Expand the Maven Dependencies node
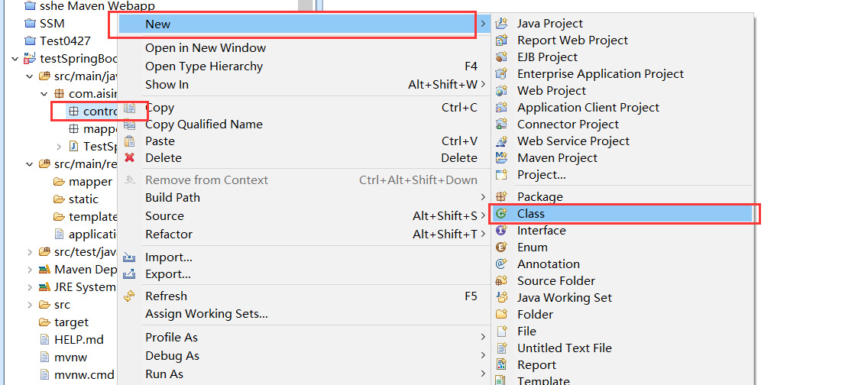Viewport: 868px width, 385px height. click(x=29, y=270)
